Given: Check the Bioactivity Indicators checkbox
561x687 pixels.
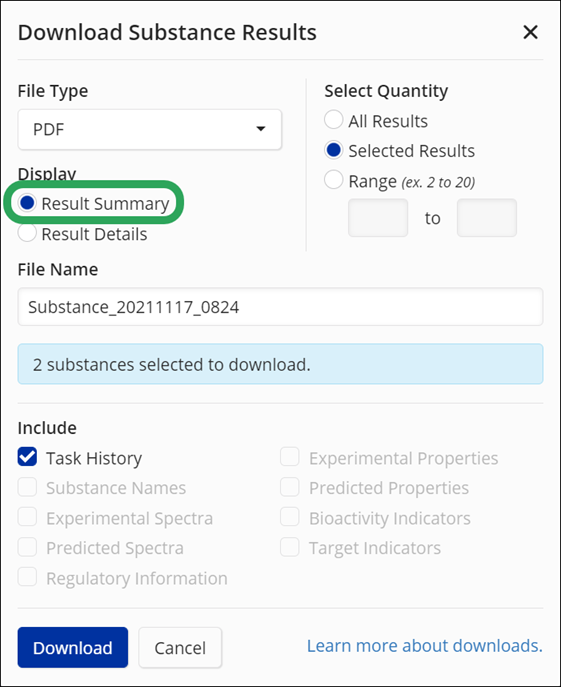Looking at the screenshot, I should (x=290, y=517).
